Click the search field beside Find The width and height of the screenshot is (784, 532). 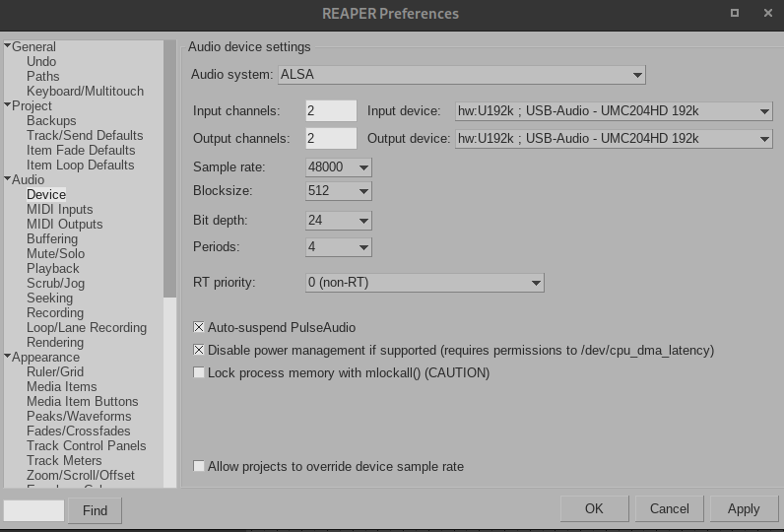pyautogui.click(x=34, y=510)
